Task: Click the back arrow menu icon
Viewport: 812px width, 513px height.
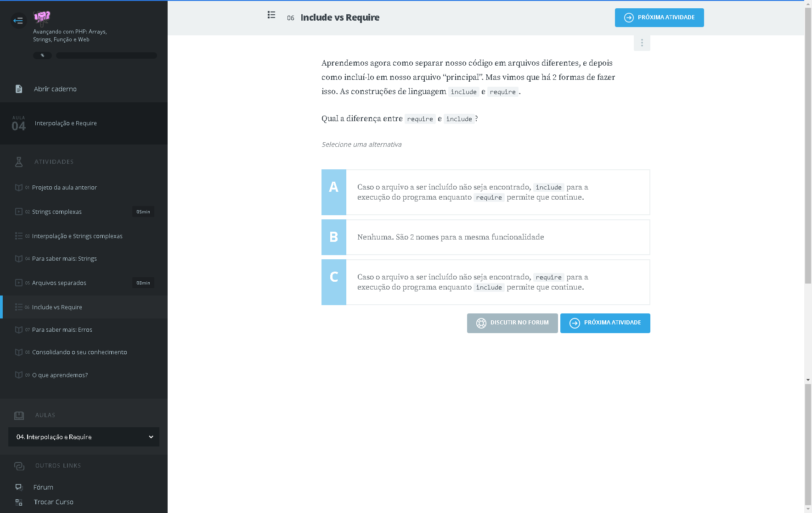Action: pyautogui.click(x=18, y=20)
